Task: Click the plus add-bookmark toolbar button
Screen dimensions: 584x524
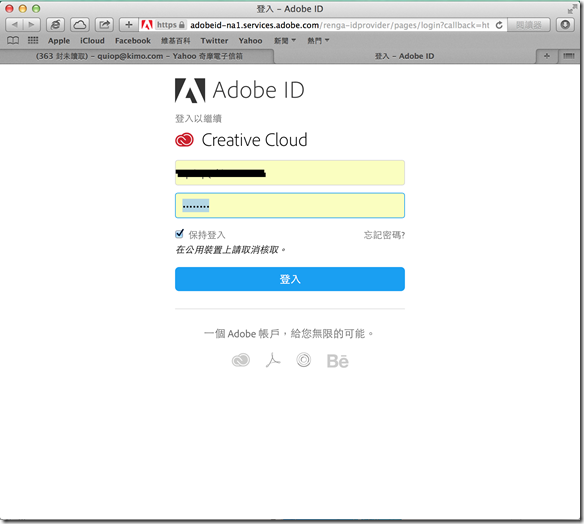Action: pyautogui.click(x=128, y=25)
